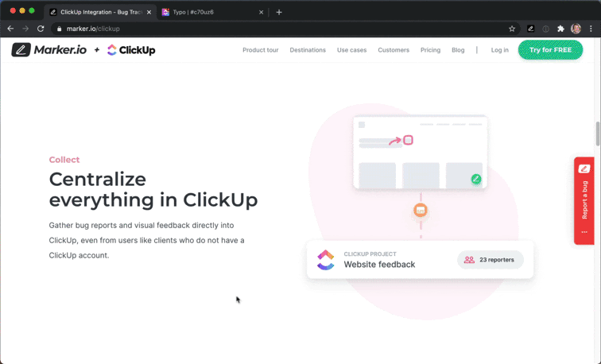Click the Website feedback project title
Screen dimensions: 601x364
click(379, 265)
